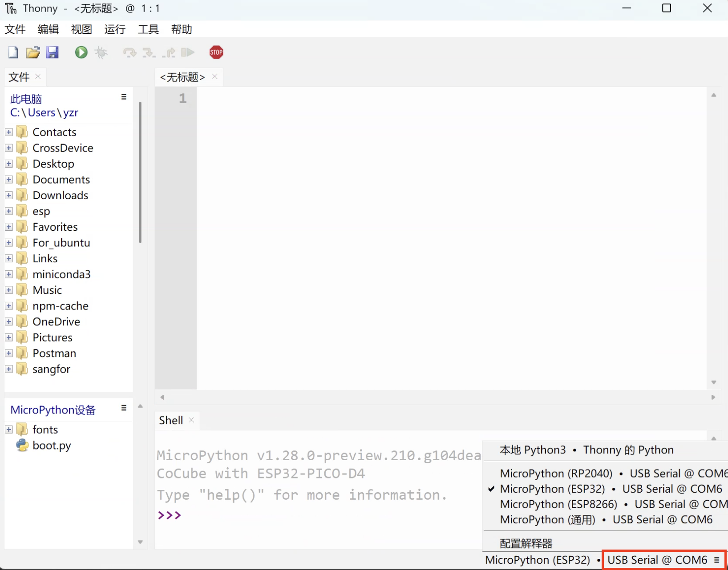The width and height of the screenshot is (728, 570).
Task: Start debugging with the bug icon
Action: 101,52
